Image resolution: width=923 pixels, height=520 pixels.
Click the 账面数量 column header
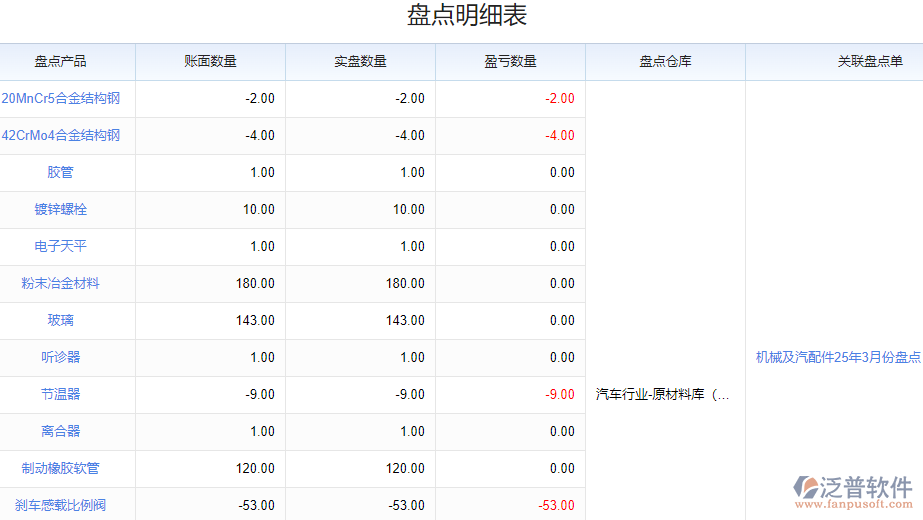(x=211, y=61)
